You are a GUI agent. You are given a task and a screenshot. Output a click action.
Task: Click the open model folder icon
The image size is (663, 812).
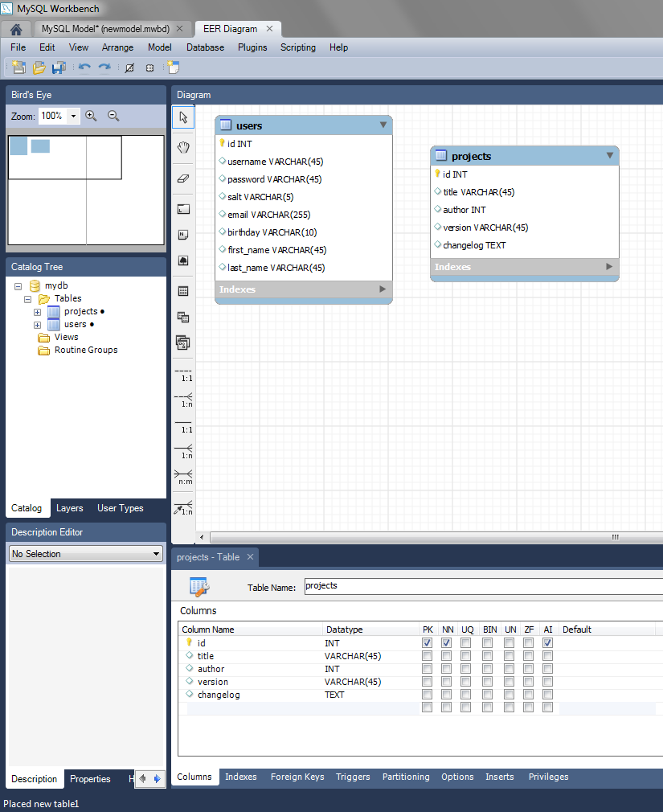[39, 68]
